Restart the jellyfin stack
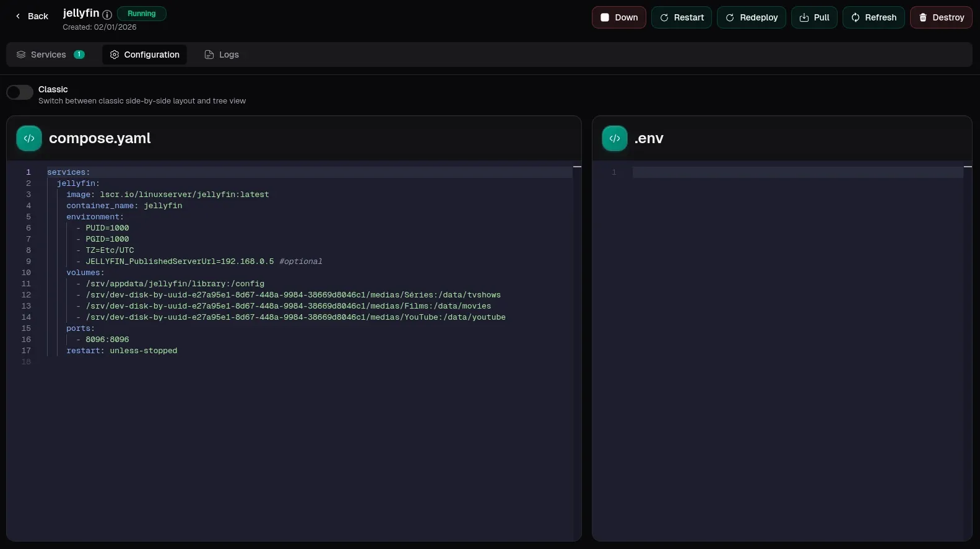Viewport: 980px width, 549px height. [682, 17]
